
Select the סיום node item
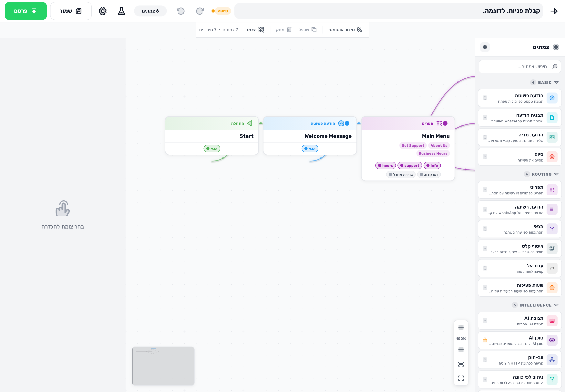pyautogui.click(x=520, y=157)
